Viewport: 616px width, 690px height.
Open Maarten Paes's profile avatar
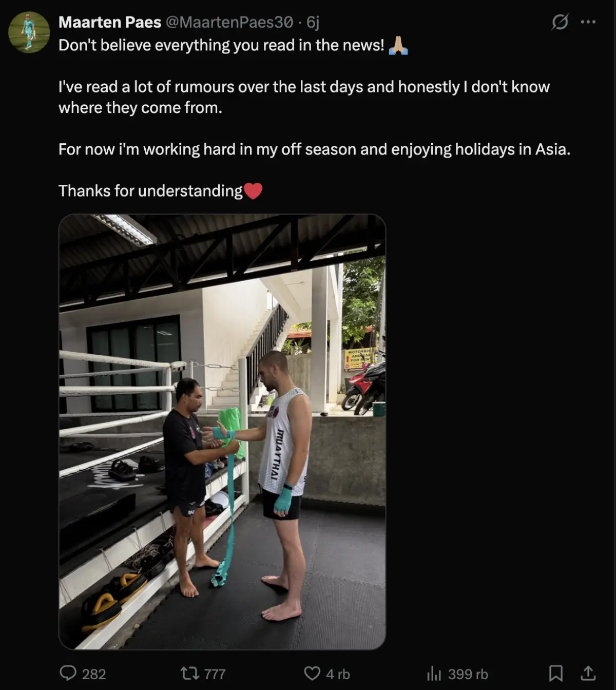pyautogui.click(x=29, y=32)
